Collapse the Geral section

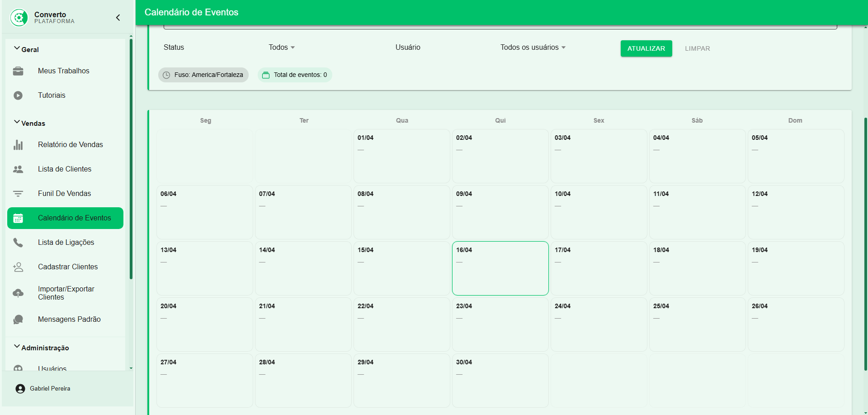point(27,49)
